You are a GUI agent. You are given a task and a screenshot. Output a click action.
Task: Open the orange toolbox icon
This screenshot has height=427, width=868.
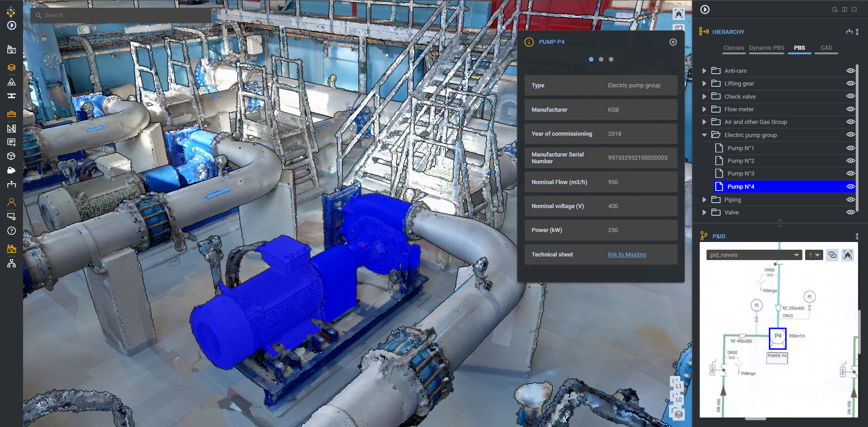11,114
